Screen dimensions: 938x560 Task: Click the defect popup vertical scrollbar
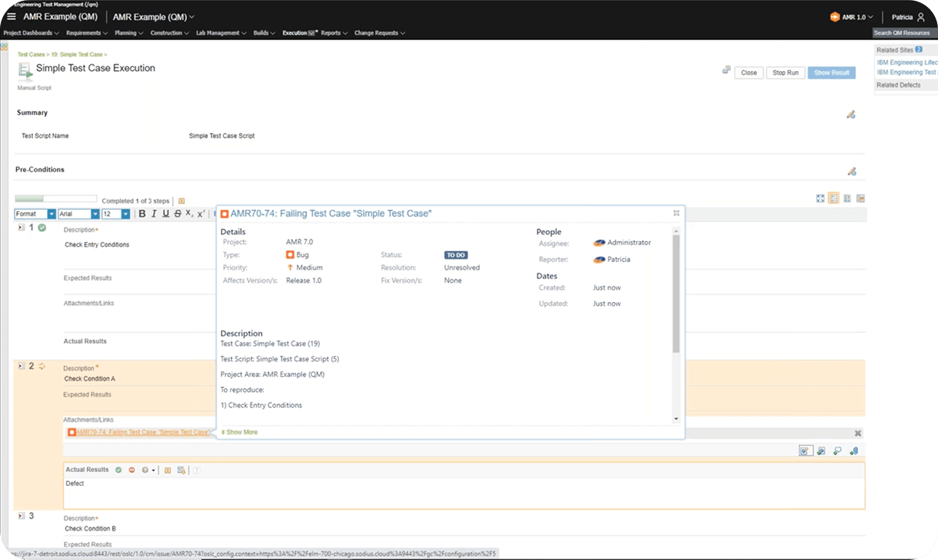click(x=677, y=294)
